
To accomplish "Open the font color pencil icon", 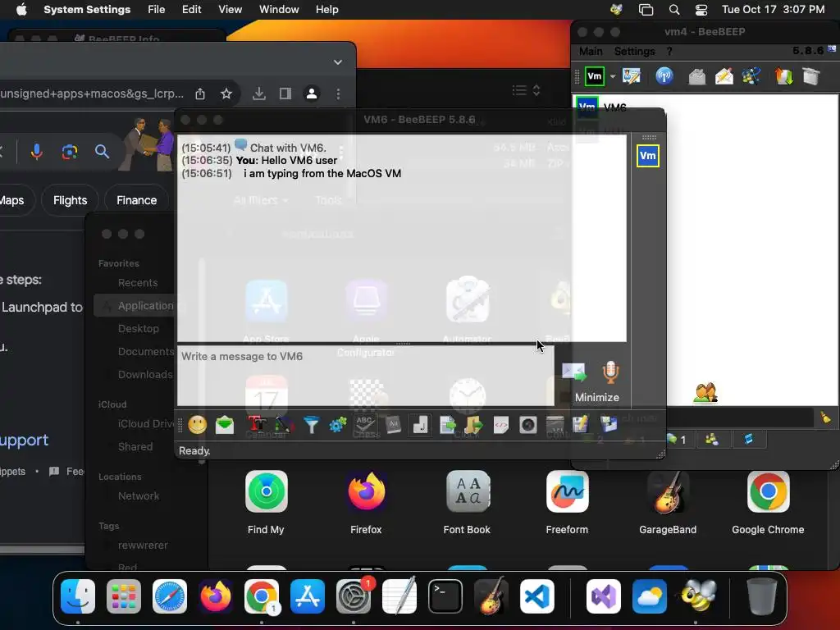I will 284,425.
